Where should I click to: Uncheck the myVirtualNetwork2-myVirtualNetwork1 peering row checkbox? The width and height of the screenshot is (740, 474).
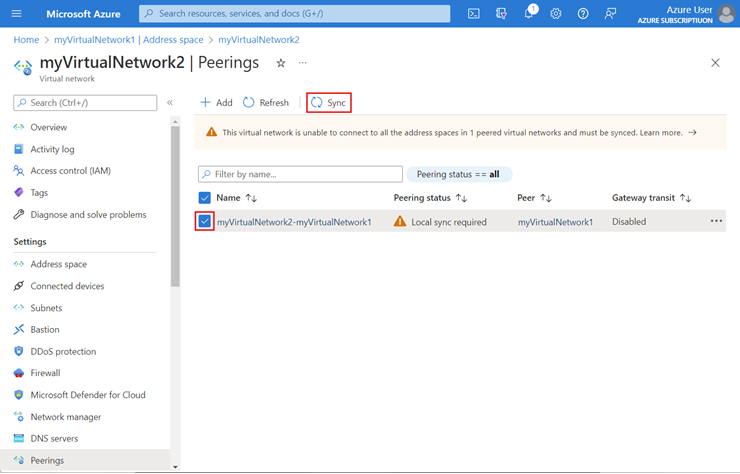[204, 221]
